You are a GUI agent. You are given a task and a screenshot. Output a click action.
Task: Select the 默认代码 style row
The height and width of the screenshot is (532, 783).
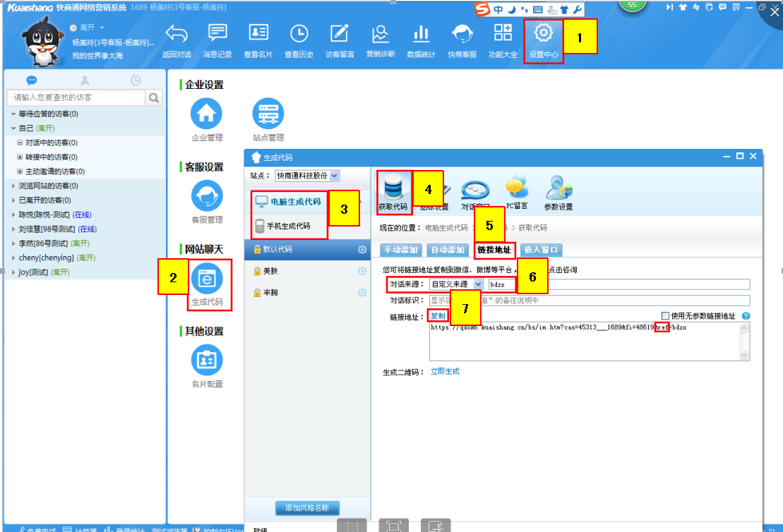(307, 250)
